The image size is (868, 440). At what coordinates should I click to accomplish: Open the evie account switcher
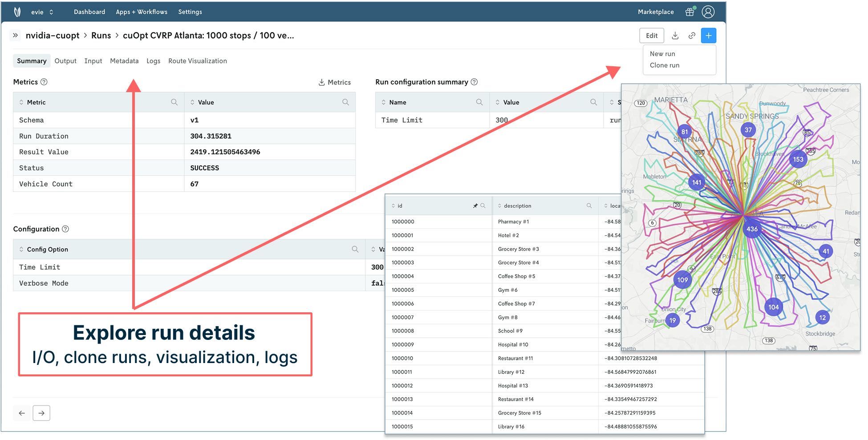click(x=42, y=12)
